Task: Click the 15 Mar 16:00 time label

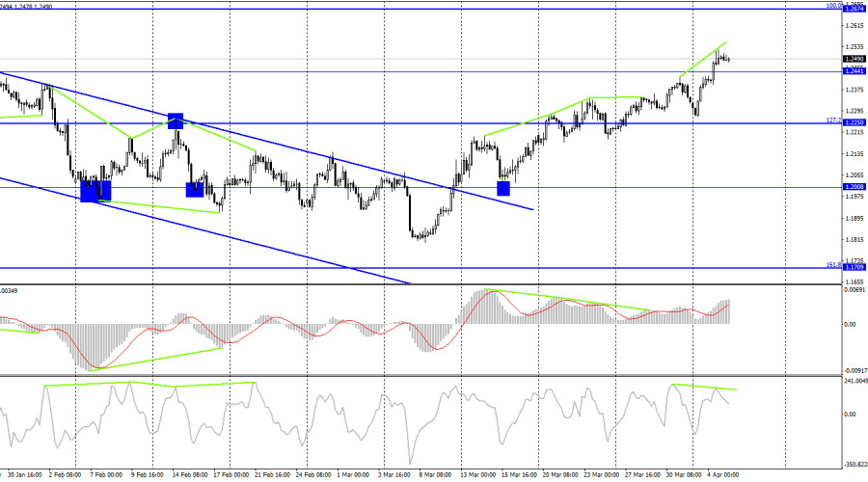Action: pyautogui.click(x=519, y=475)
